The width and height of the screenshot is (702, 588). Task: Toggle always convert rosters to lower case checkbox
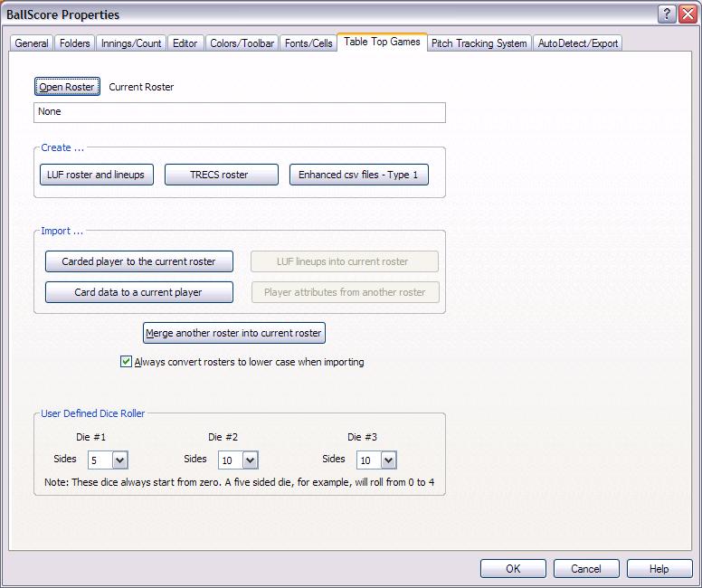(x=126, y=362)
